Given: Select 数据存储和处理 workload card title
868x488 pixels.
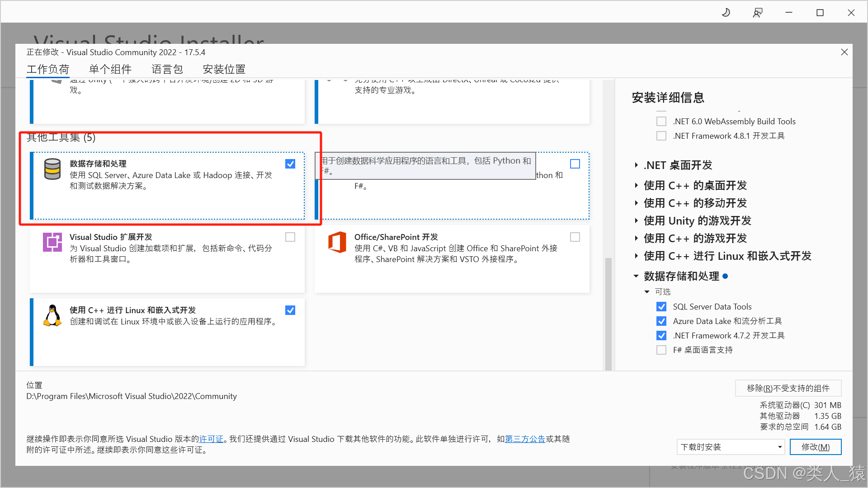Looking at the screenshot, I should point(98,164).
